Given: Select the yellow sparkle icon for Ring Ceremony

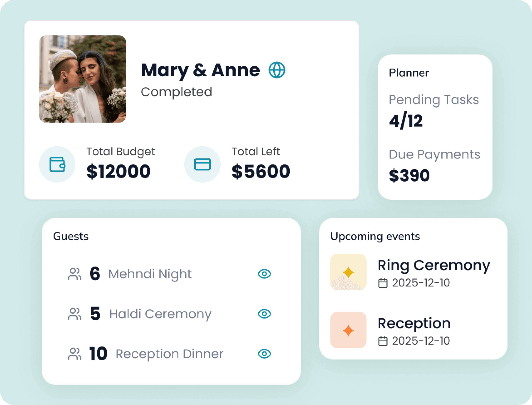Looking at the screenshot, I should pyautogui.click(x=348, y=272).
